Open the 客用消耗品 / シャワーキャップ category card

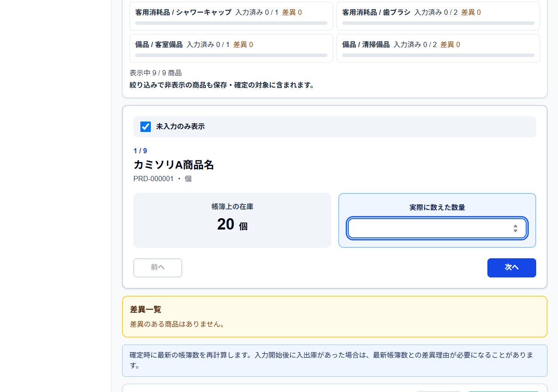(231, 16)
